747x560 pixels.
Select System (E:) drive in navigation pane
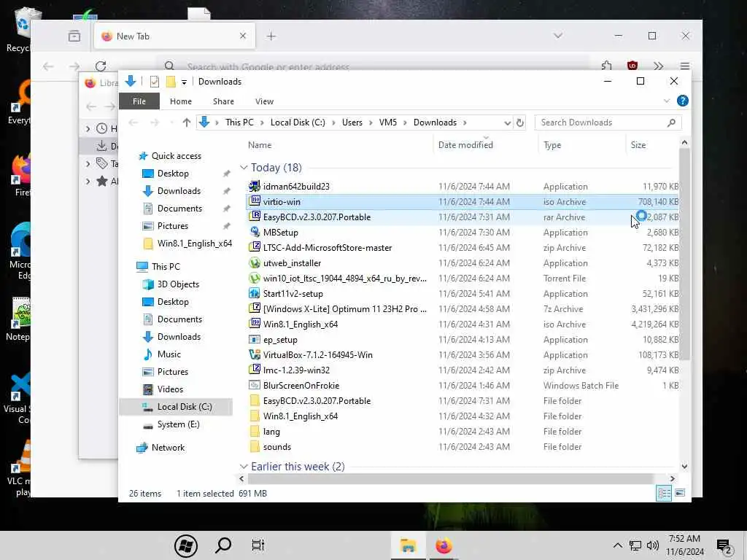click(178, 424)
